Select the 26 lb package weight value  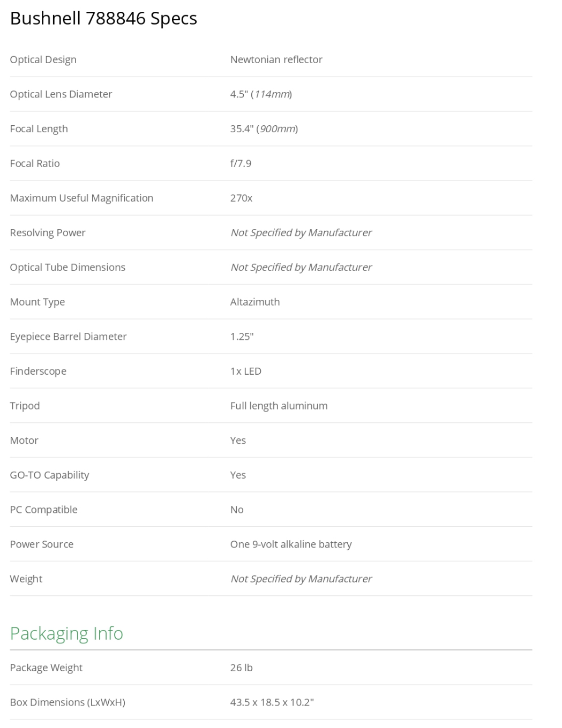click(241, 668)
